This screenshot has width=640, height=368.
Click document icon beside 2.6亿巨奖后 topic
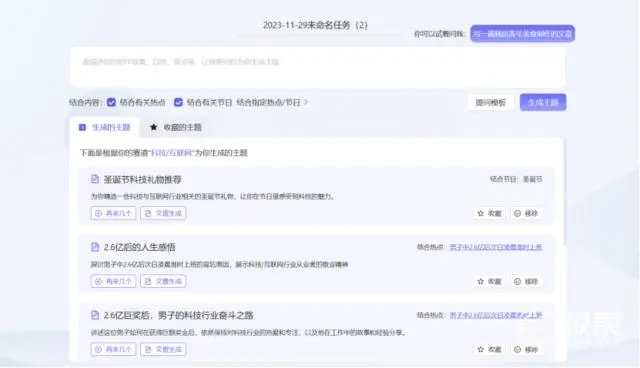click(95, 315)
